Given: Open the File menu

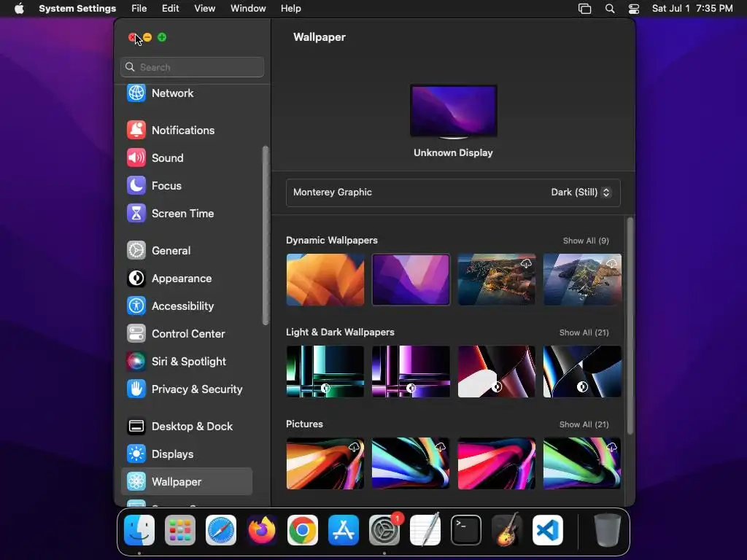Looking at the screenshot, I should (139, 9).
